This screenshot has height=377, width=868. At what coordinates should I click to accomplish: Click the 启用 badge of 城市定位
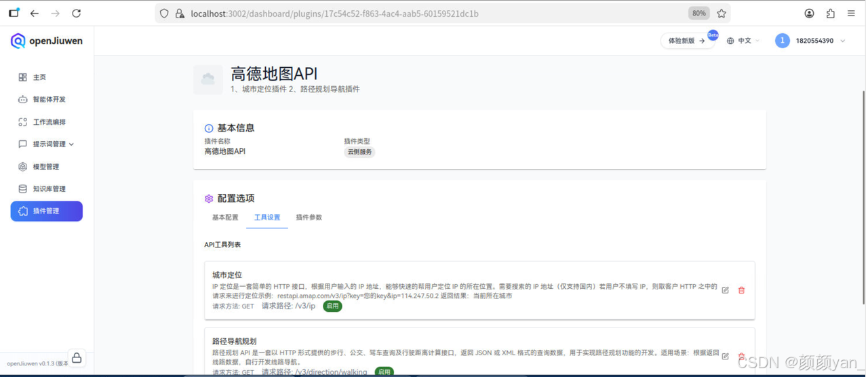pyautogui.click(x=332, y=306)
